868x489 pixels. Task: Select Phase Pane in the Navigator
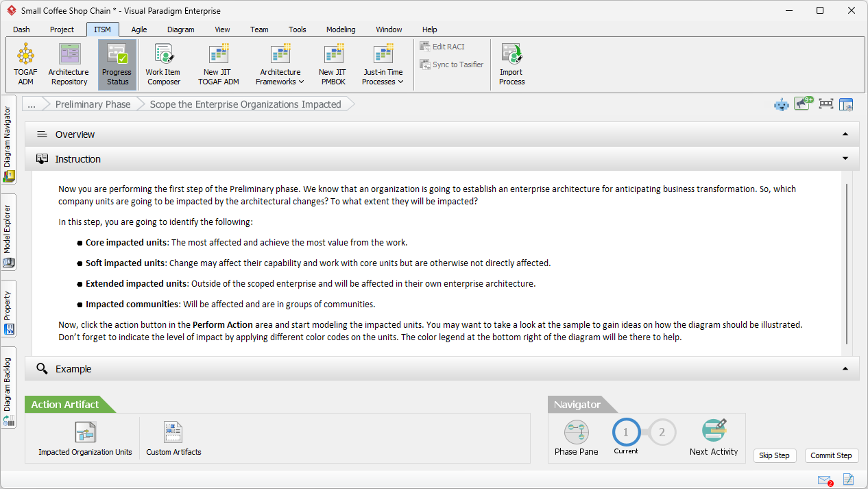click(576, 438)
